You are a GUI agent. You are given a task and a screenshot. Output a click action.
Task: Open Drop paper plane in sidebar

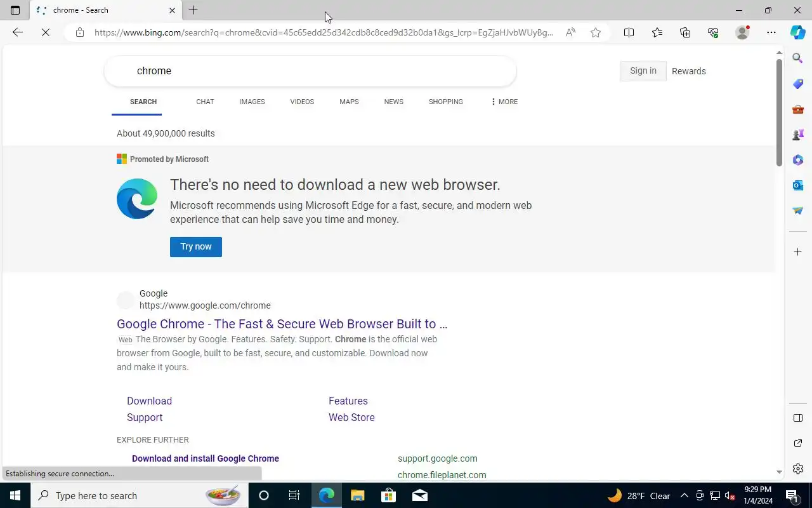(798, 211)
